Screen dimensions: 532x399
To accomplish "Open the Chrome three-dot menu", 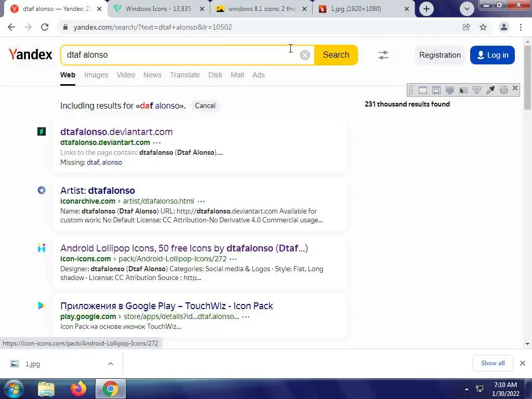I will coord(521,27).
